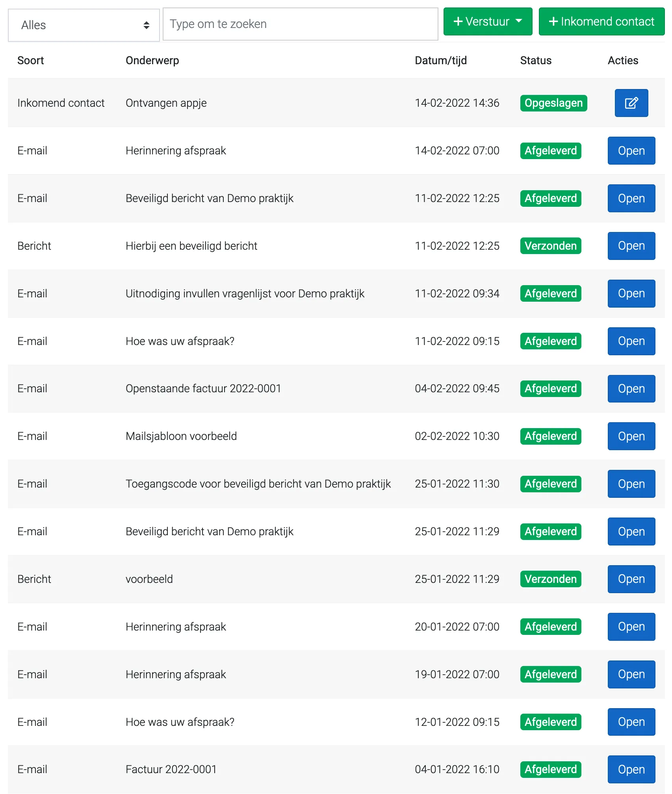Open the Alles filter dropdown

pyautogui.click(x=84, y=25)
